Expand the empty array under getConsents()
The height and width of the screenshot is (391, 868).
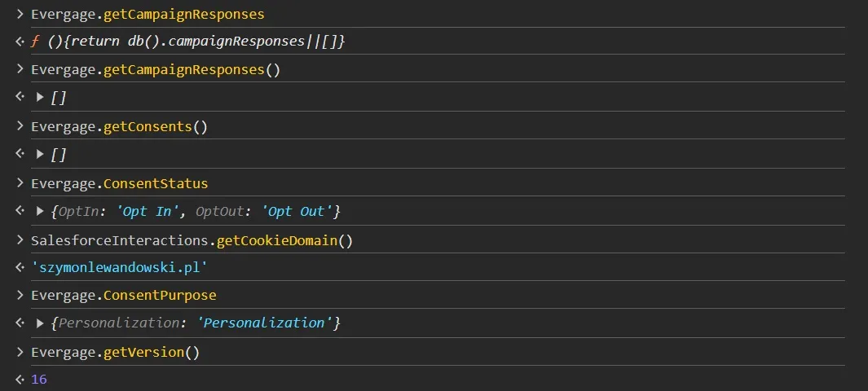(x=41, y=154)
